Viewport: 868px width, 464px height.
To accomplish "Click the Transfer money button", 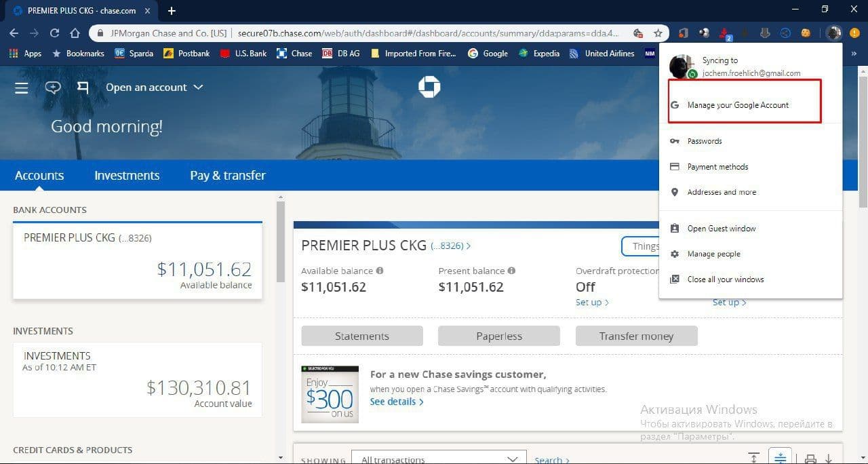I will tap(636, 336).
